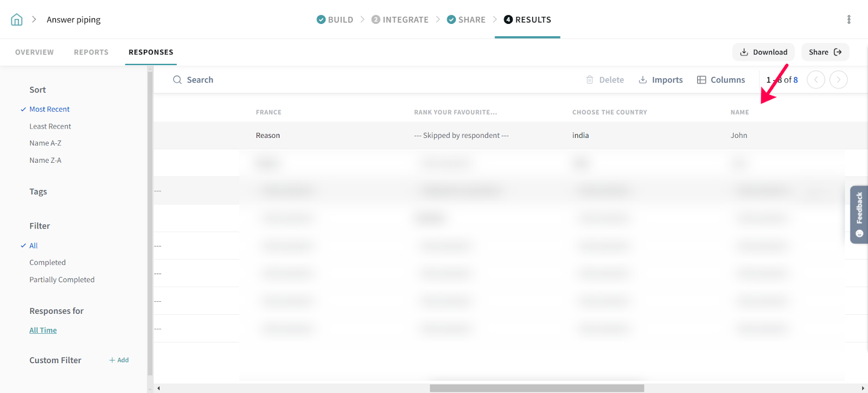Go to next page of responses
This screenshot has height=393, width=868.
[x=838, y=80]
